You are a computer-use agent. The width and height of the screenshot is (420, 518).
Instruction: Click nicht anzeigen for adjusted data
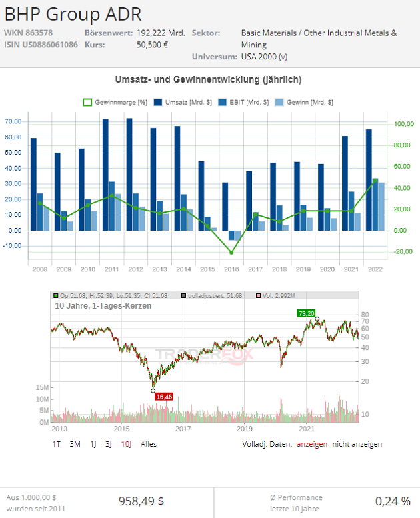[357, 444]
